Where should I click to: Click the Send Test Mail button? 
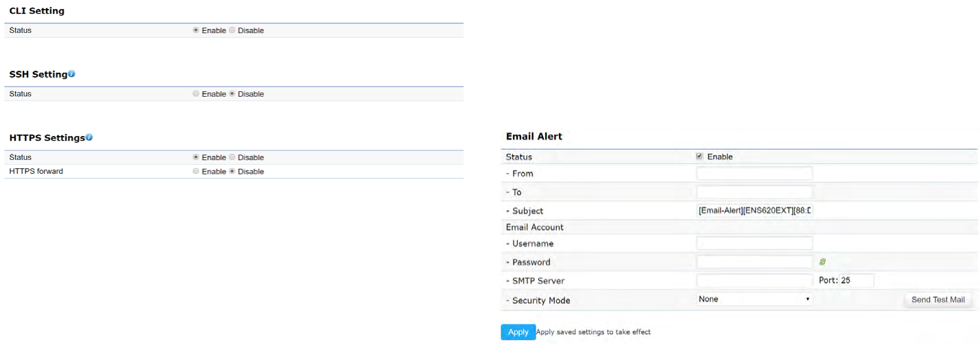pos(937,300)
